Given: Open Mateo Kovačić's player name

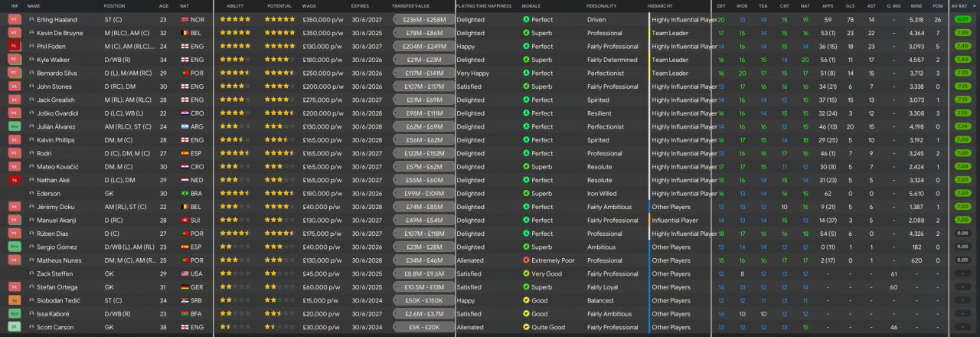Looking at the screenshot, I should click(56, 166).
